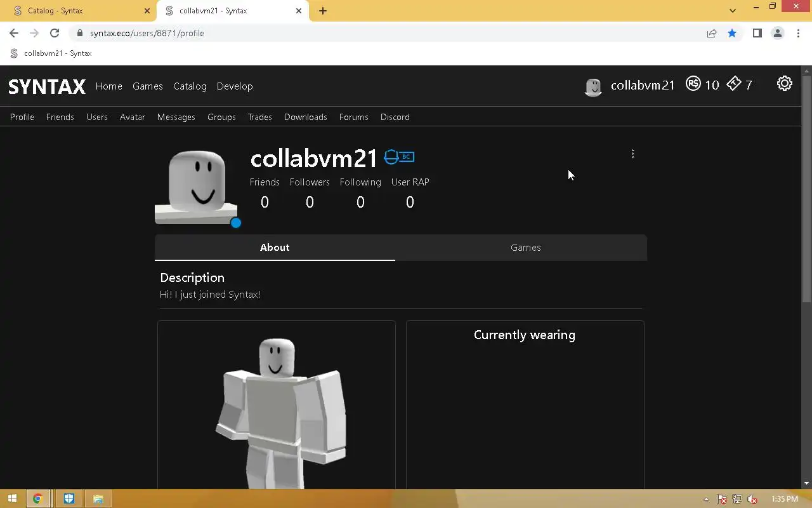This screenshot has width=812, height=508.
Task: Toggle the bookmark star
Action: (x=732, y=33)
